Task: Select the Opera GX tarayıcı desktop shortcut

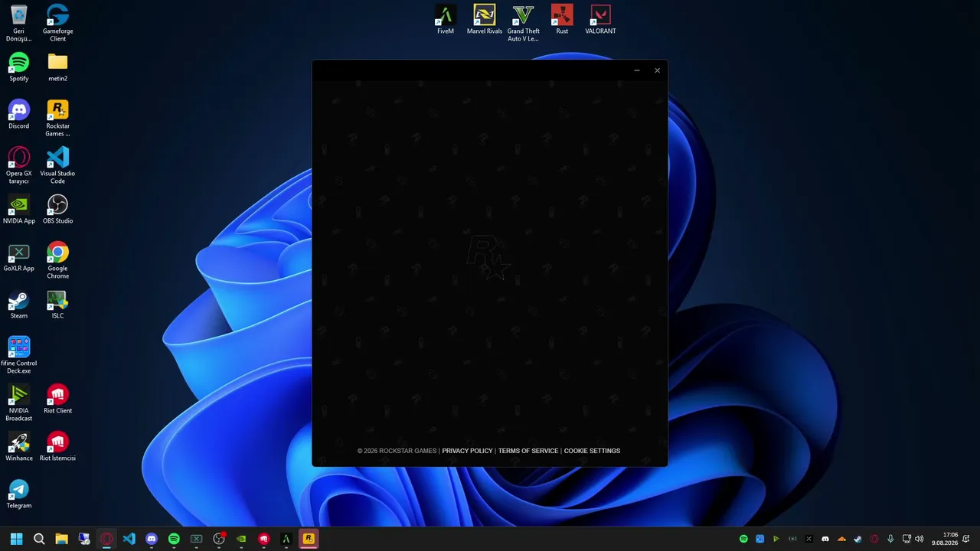Action: (19, 166)
